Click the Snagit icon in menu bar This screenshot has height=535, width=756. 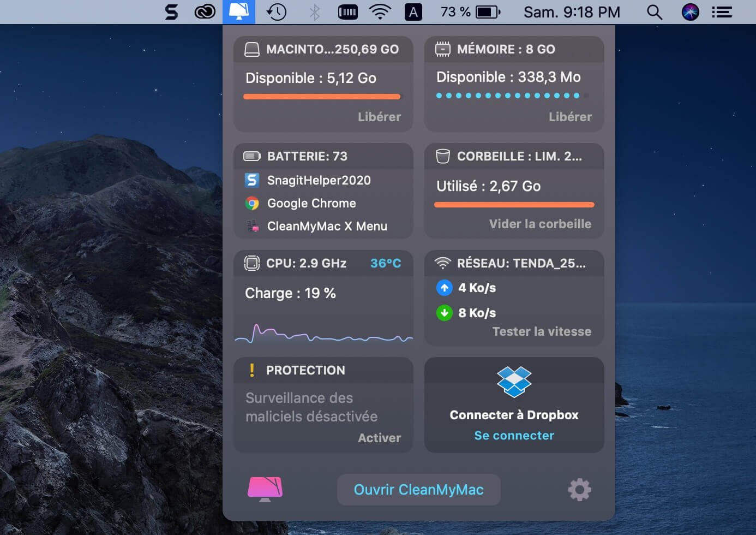tap(171, 12)
